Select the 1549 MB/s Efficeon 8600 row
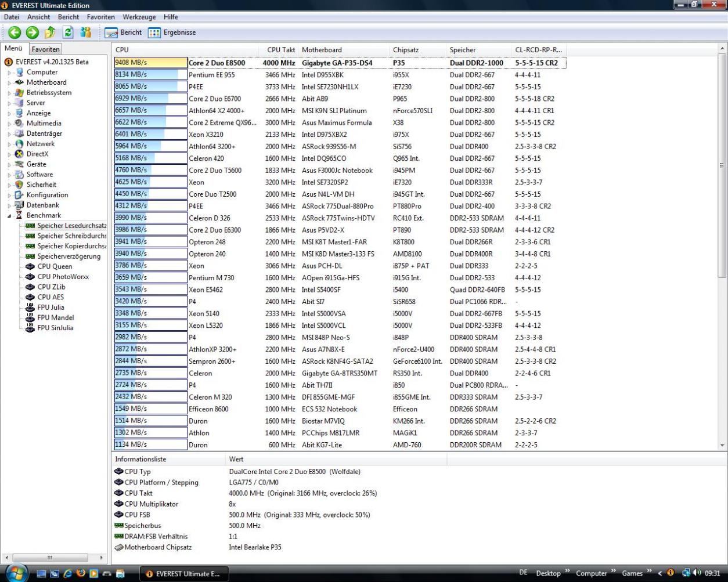This screenshot has width=728, height=582. (x=340, y=409)
